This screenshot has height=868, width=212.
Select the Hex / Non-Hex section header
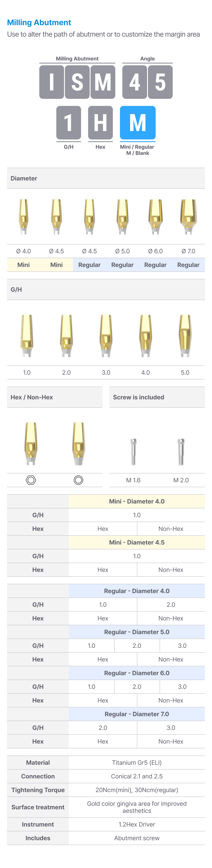(55, 397)
